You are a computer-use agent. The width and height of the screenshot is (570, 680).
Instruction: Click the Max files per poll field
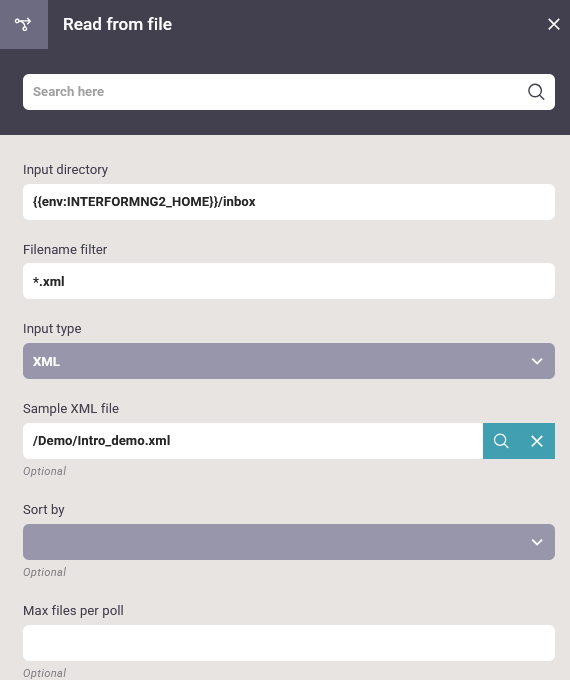289,643
